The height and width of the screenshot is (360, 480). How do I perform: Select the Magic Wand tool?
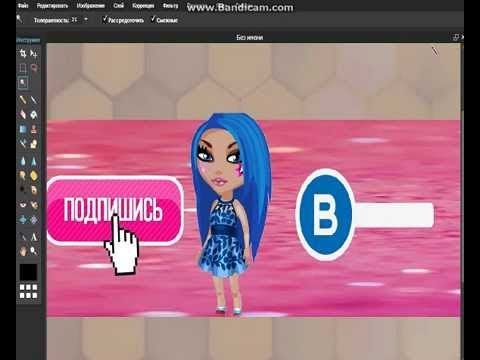23,83
